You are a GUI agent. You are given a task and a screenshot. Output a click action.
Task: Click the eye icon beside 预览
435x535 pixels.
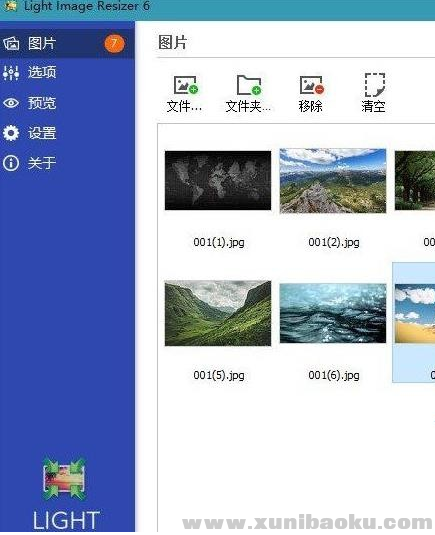click(11, 103)
